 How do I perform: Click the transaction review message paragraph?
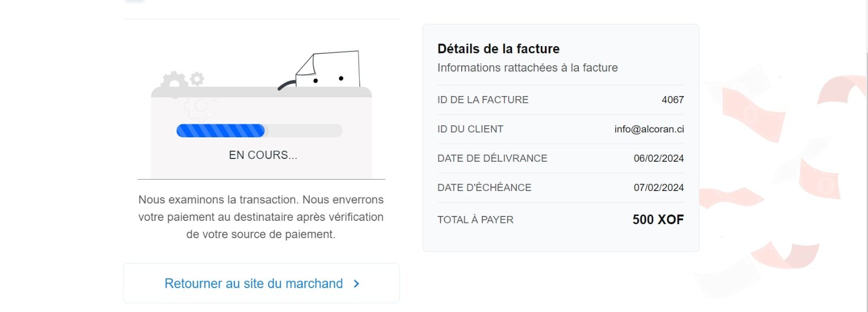tap(261, 217)
